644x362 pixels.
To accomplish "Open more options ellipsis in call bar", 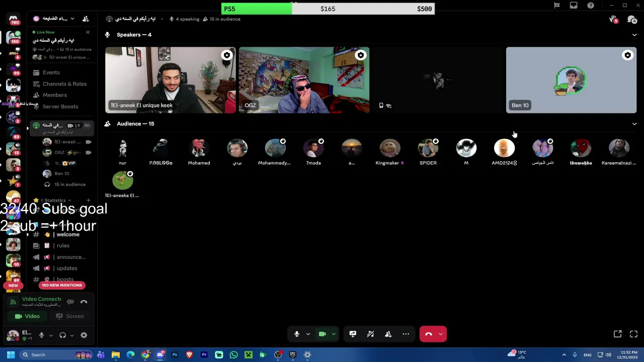I will click(x=406, y=334).
